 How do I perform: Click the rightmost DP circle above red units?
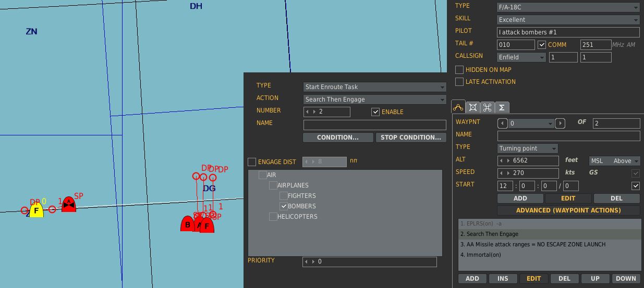[213, 178]
